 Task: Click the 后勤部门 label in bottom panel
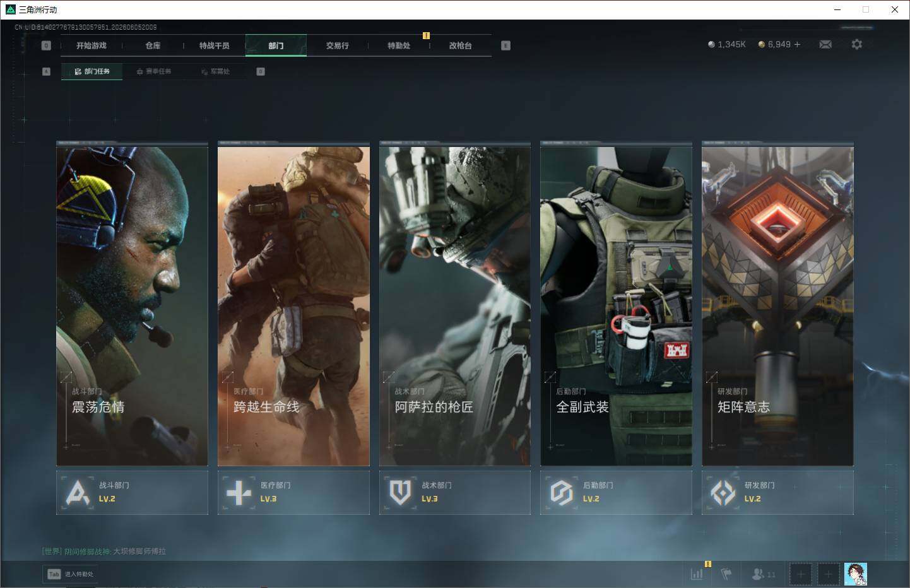[598, 485]
